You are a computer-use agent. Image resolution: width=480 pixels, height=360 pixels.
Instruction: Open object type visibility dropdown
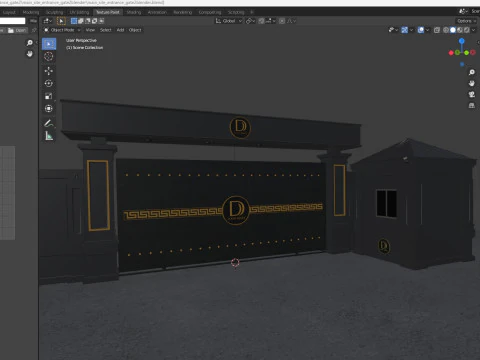[393, 30]
